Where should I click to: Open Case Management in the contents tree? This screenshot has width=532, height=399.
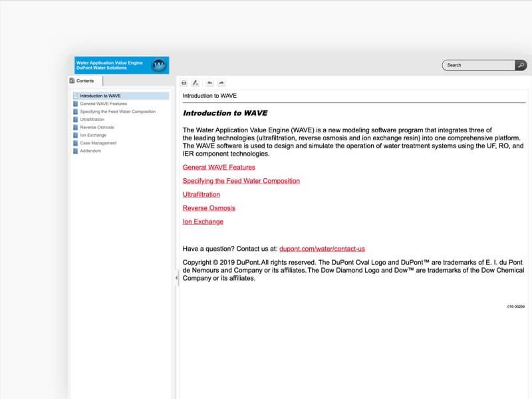98,143
